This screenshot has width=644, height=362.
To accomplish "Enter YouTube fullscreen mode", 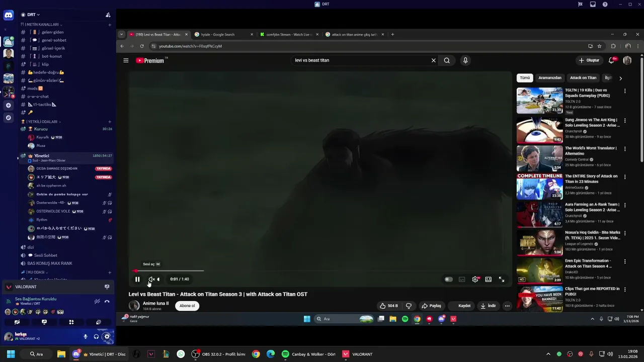I will click(502, 280).
